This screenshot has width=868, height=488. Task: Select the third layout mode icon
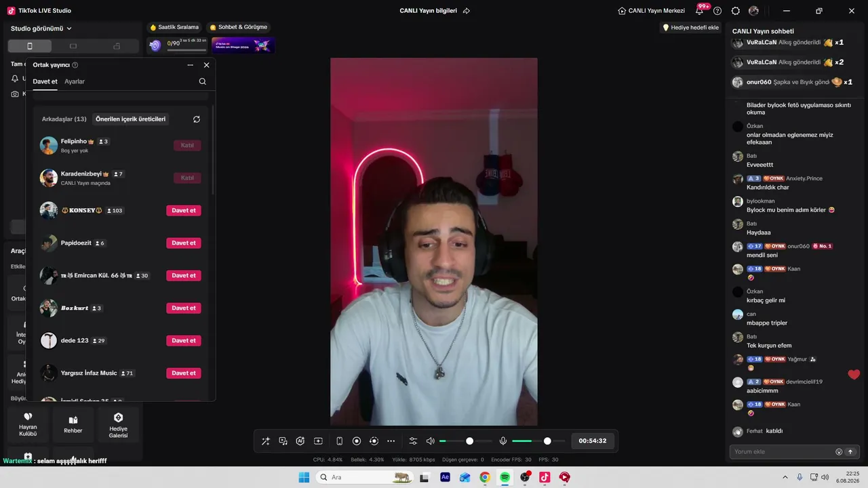click(117, 46)
